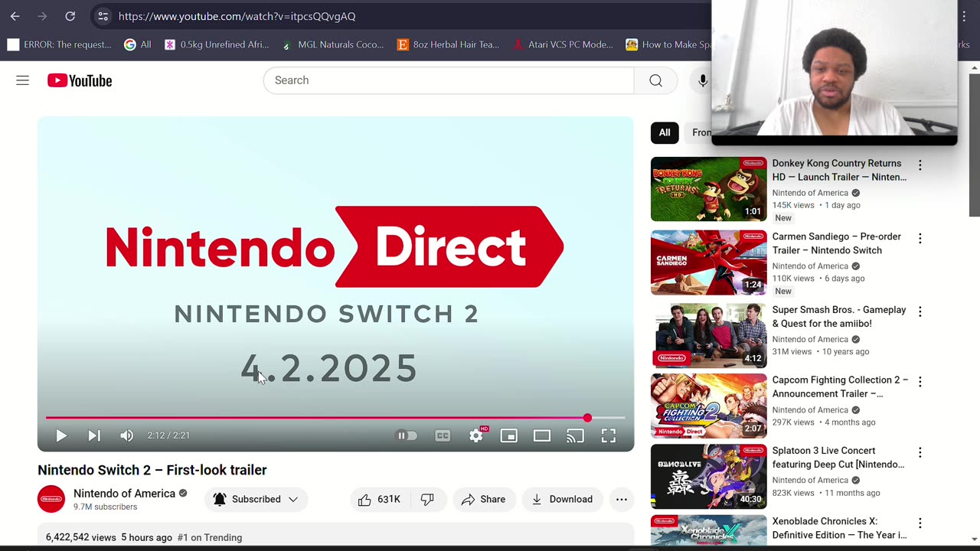This screenshot has width=980, height=551.
Task: Cast video to a TV
Action: [x=575, y=435]
